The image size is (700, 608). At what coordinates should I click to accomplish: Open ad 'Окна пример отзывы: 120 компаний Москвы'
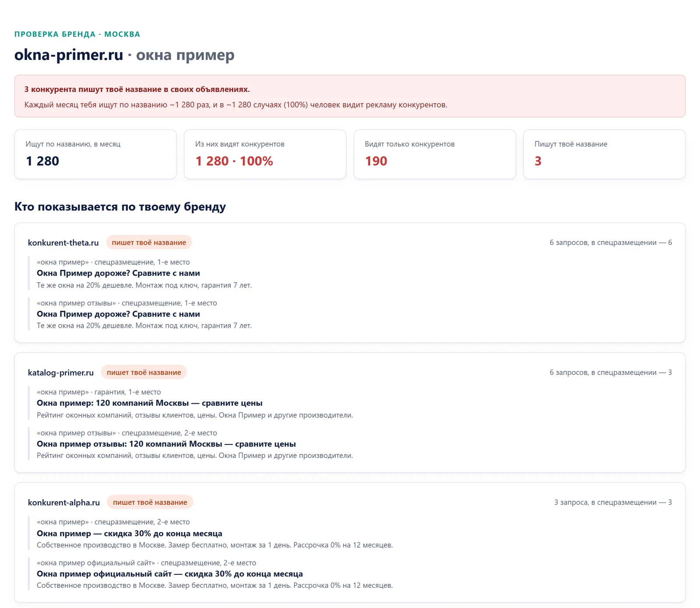[166, 444]
